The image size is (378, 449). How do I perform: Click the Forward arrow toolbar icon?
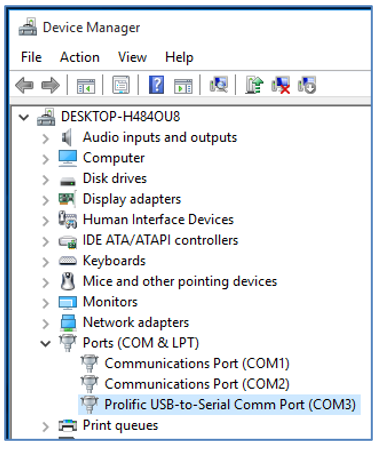(50, 85)
